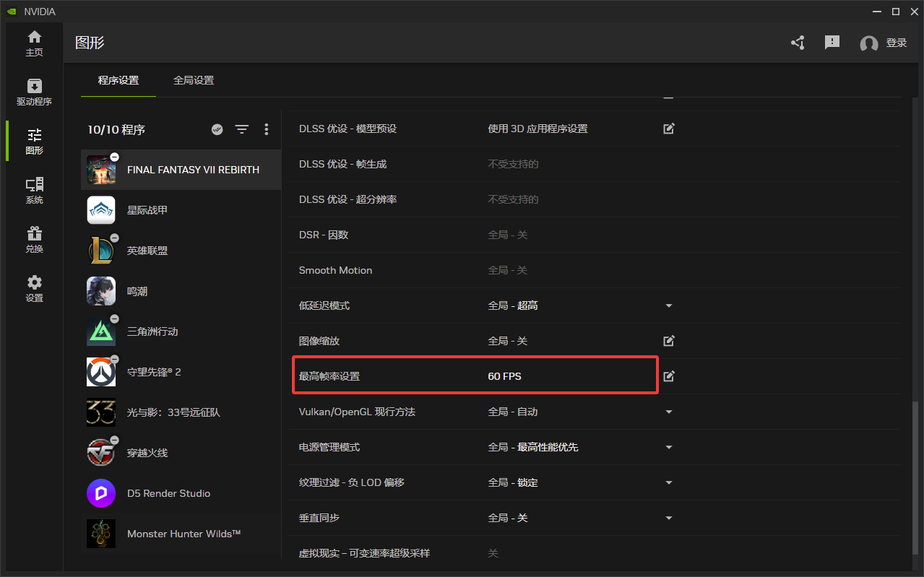The height and width of the screenshot is (577, 924).
Task: Click the 60 FPS value
Action: [504, 376]
